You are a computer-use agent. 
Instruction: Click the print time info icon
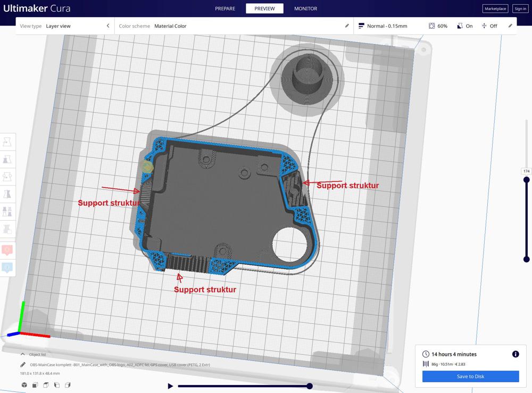coord(515,354)
